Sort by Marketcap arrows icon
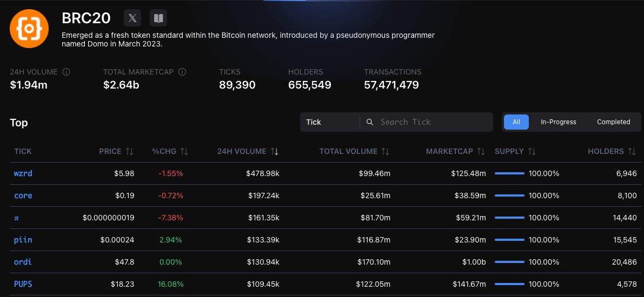 [481, 152]
